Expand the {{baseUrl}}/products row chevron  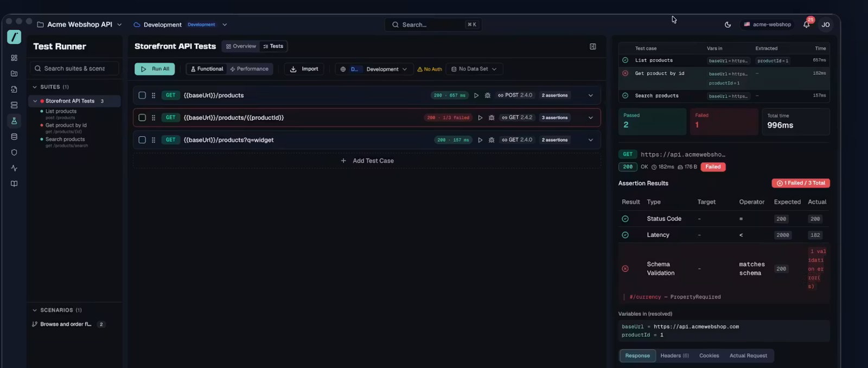[x=591, y=96]
